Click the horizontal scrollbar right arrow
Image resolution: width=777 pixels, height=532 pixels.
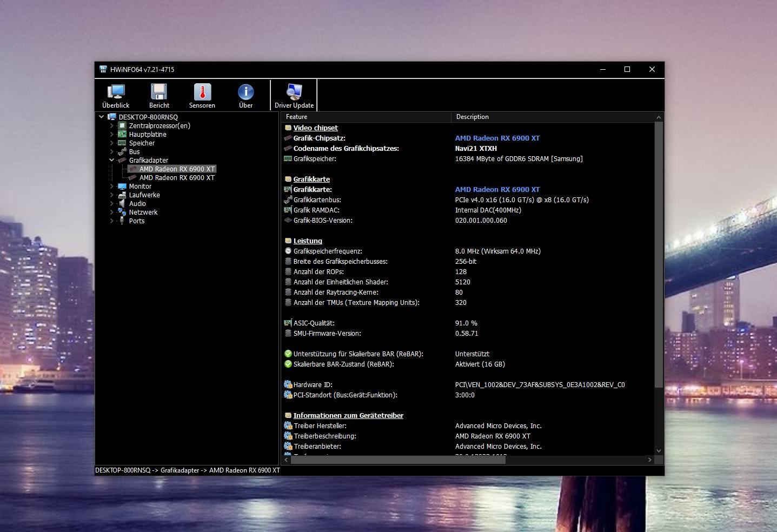[x=650, y=460]
